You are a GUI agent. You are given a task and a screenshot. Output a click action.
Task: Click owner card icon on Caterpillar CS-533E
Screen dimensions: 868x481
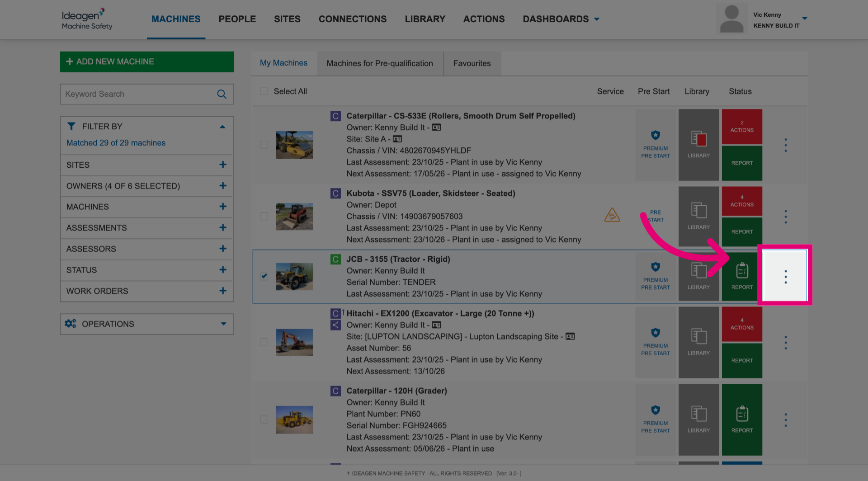click(436, 127)
